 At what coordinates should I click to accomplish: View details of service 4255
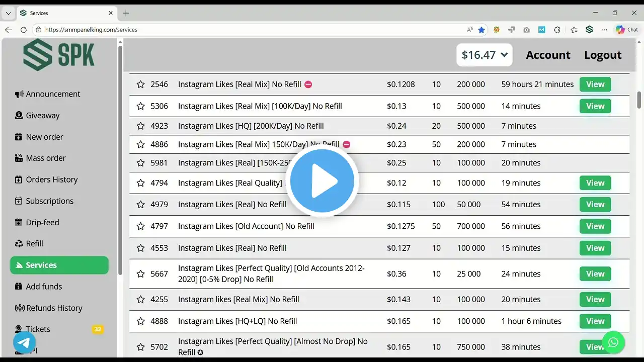pos(595,300)
